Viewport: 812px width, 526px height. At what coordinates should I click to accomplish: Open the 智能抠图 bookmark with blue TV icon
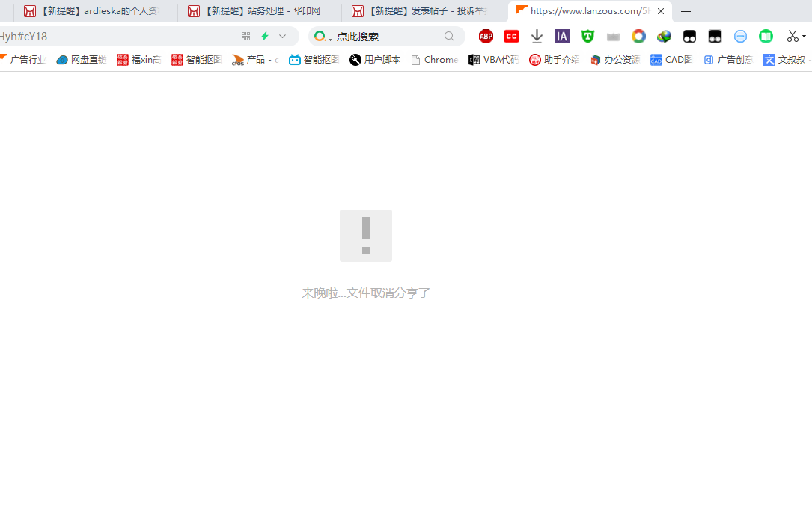click(314, 60)
